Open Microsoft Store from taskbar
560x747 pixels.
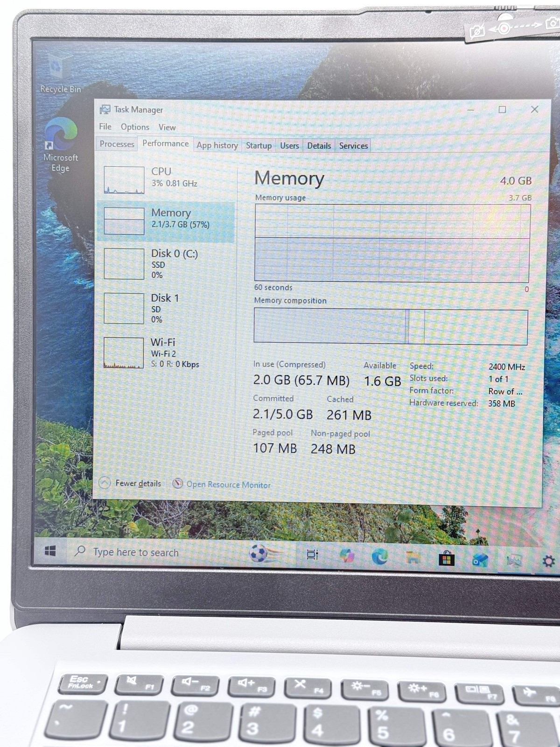[446, 558]
